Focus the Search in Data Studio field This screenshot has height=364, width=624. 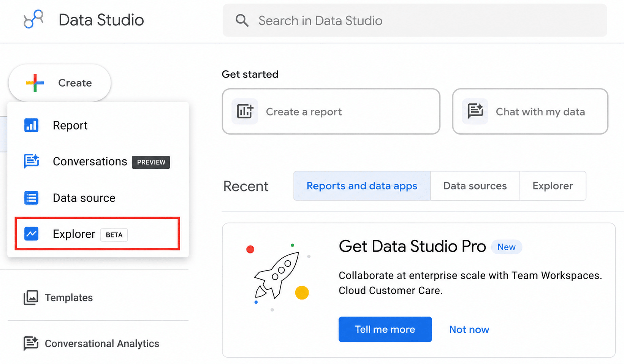415,21
